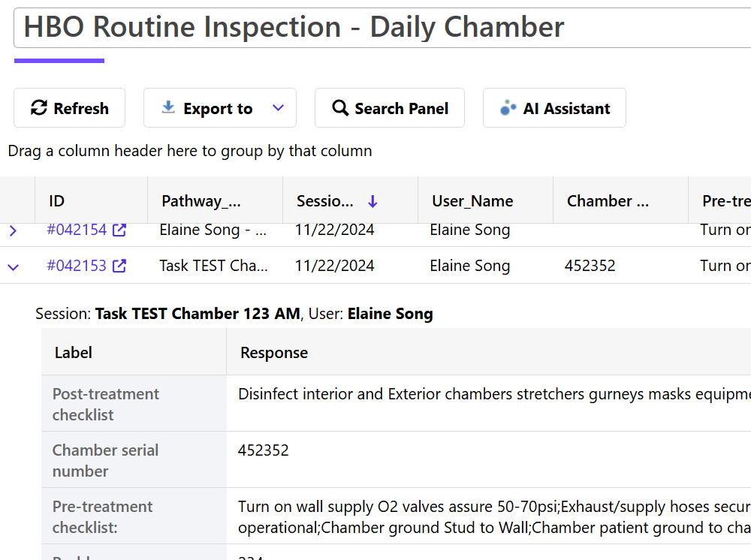Click the column grouping drop area
Viewport: 751px width, 560px height.
pyautogui.click(x=189, y=151)
